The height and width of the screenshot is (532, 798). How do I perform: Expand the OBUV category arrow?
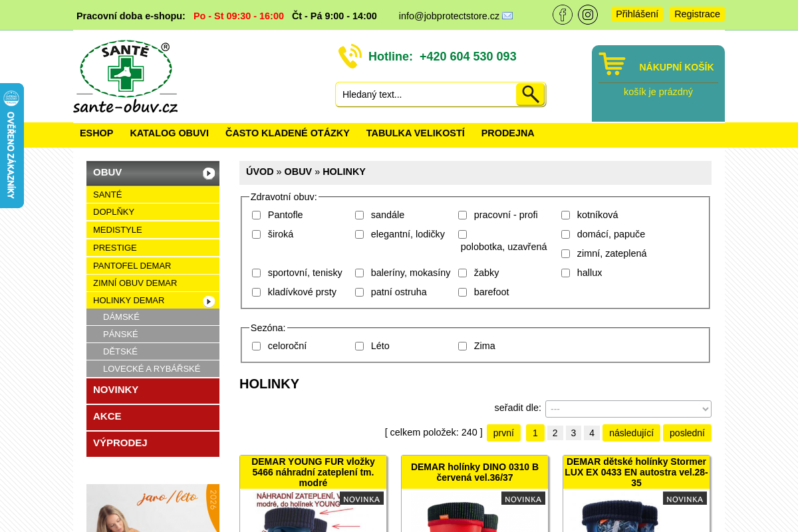click(x=209, y=173)
